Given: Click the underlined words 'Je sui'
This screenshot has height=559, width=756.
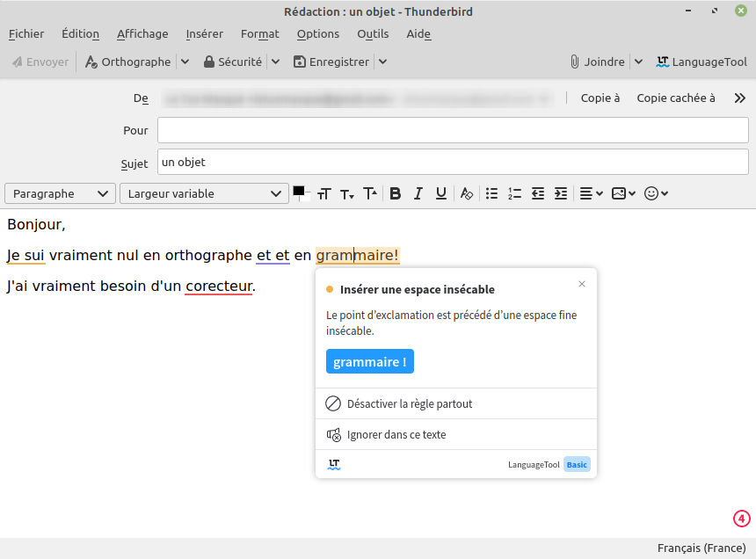Looking at the screenshot, I should (x=26, y=256).
